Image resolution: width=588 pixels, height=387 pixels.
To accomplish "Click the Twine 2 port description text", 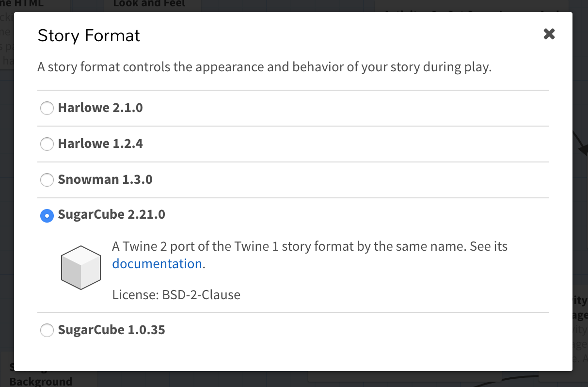I will click(x=309, y=246).
